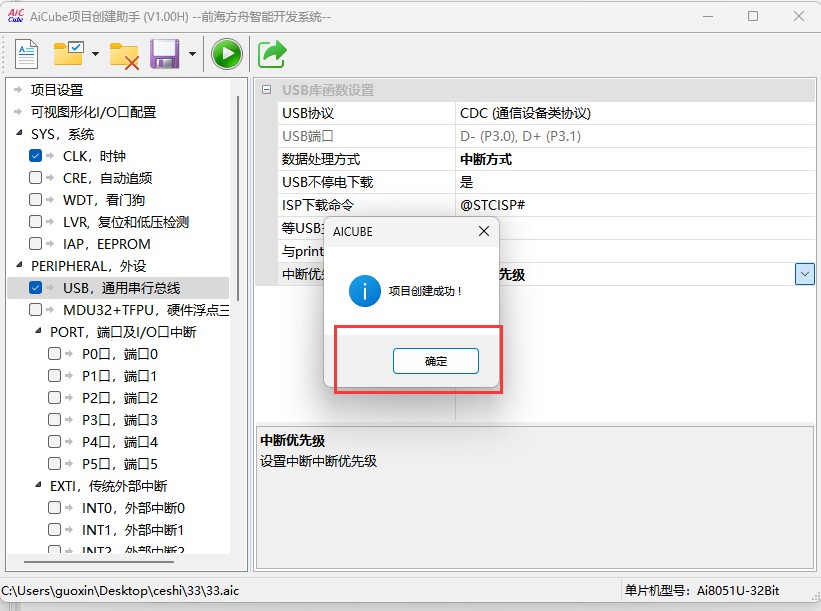
Task: Click the save floppy disk icon
Action: click(164, 54)
